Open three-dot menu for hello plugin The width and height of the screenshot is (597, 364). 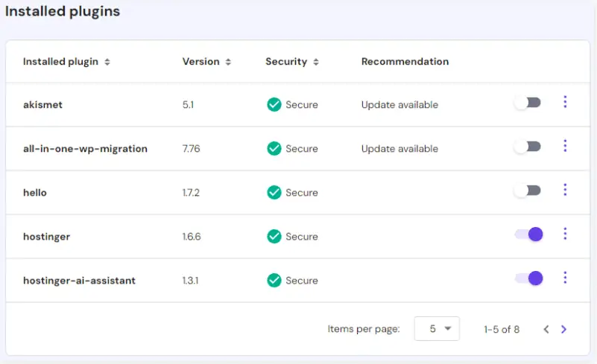click(x=565, y=191)
